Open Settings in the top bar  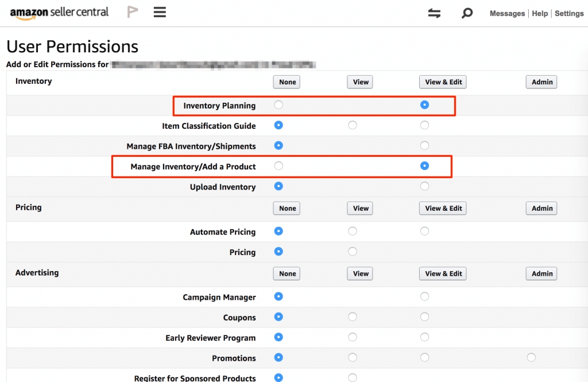569,13
